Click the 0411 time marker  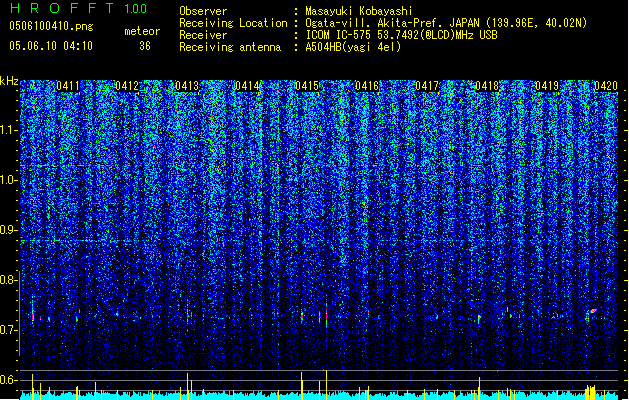click(68, 86)
